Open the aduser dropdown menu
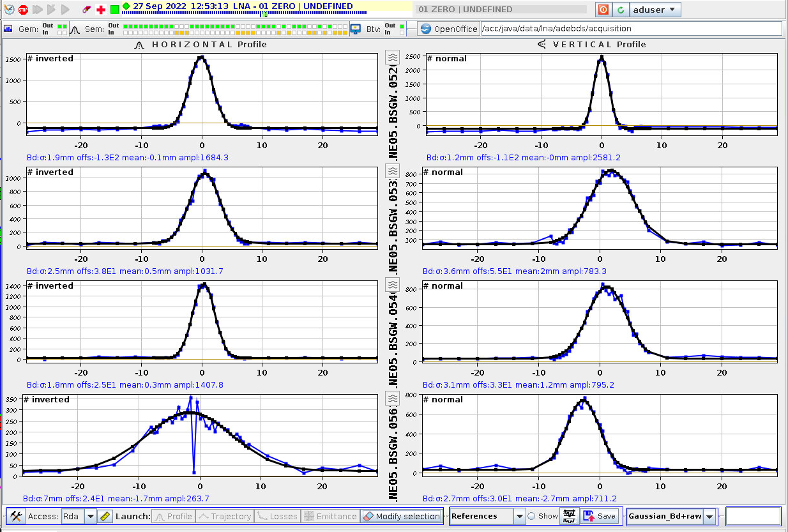Viewport: 788px width, 532px height. 655,10
